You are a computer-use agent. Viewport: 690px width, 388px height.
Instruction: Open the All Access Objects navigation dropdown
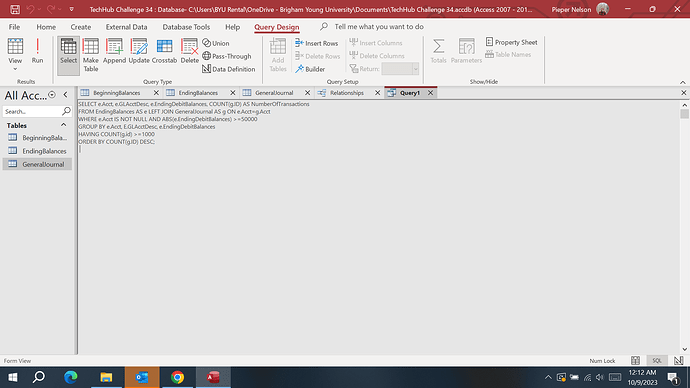click(x=52, y=95)
